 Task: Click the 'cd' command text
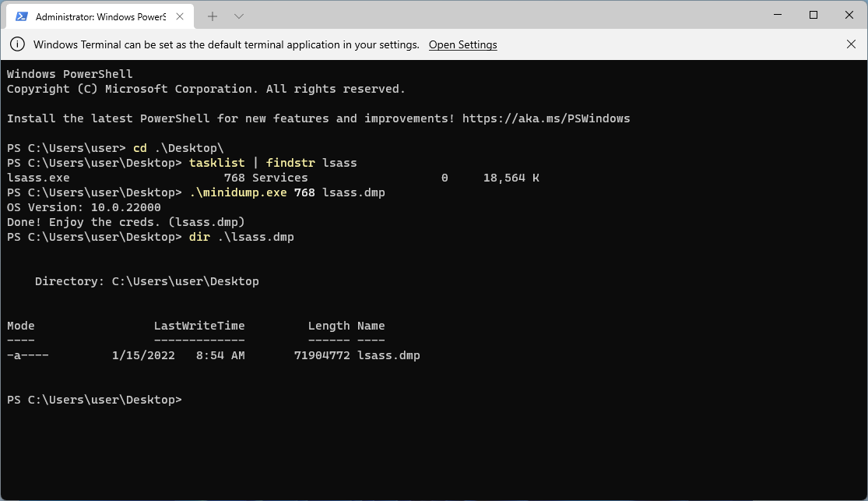(x=140, y=148)
